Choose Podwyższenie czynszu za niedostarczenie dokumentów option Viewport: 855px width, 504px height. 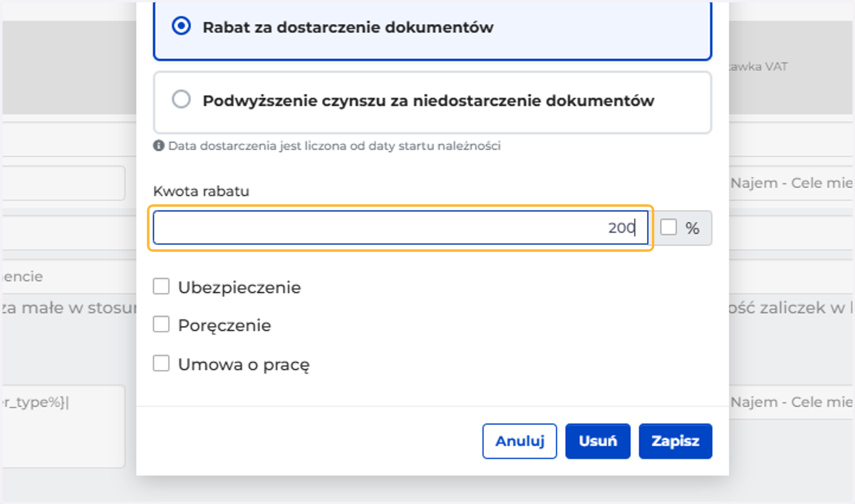182,100
